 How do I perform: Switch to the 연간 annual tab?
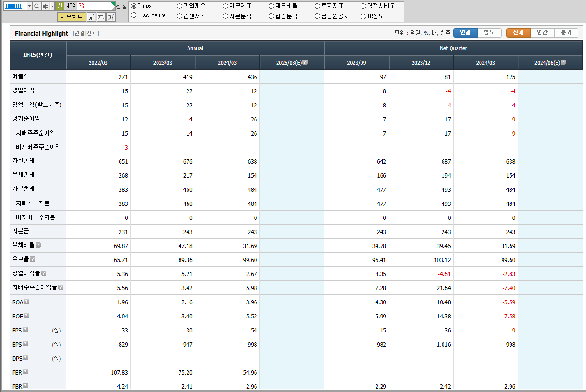tap(542, 33)
